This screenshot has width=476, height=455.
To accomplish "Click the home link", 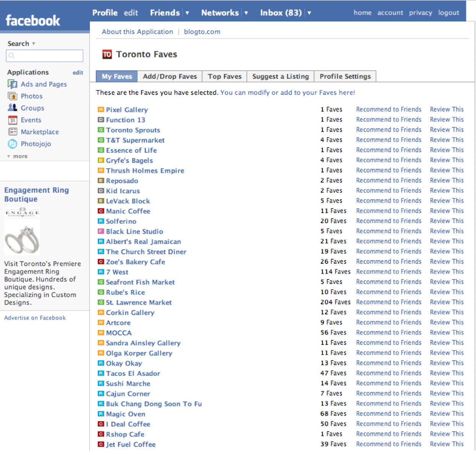I will click(x=362, y=13).
